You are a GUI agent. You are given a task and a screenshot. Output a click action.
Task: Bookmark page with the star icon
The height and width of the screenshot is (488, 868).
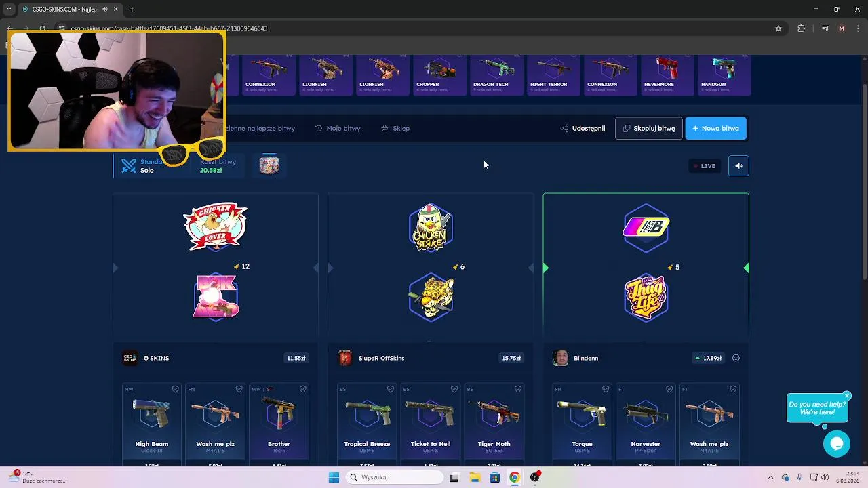coord(778,28)
